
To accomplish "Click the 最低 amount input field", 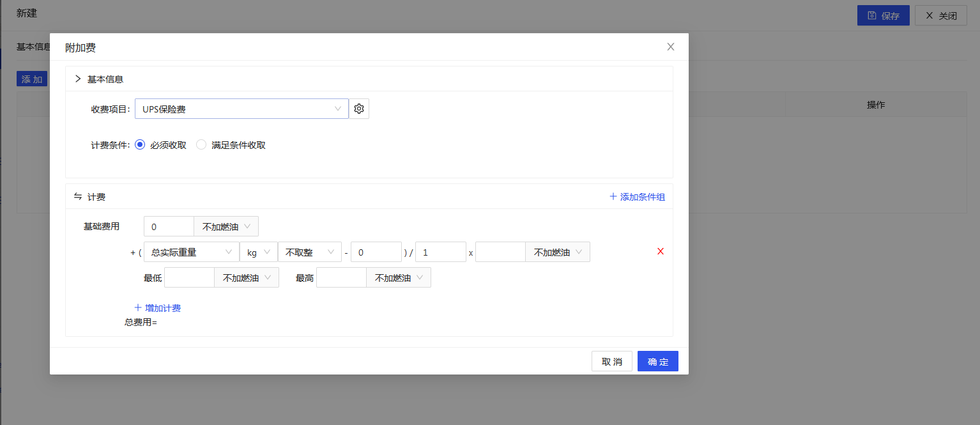I will 189,278.
